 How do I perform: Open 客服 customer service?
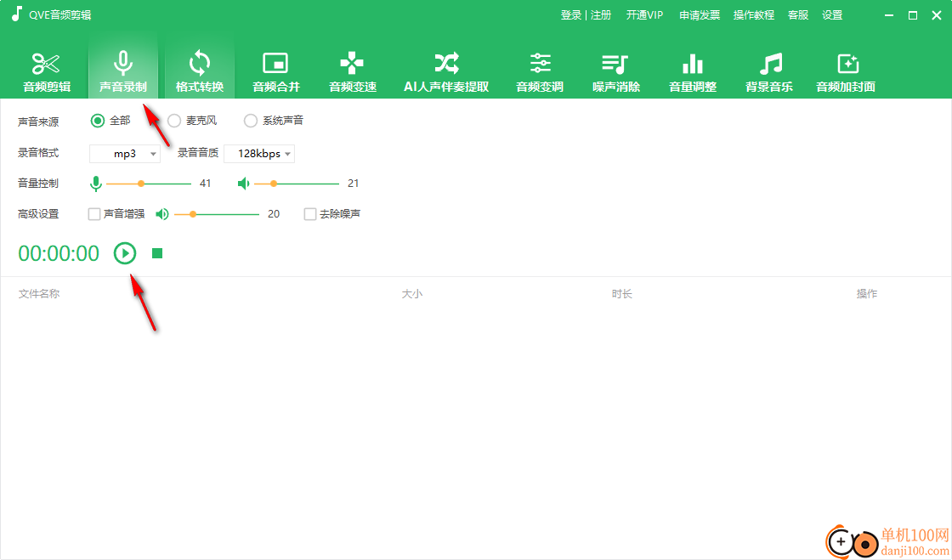pos(798,15)
